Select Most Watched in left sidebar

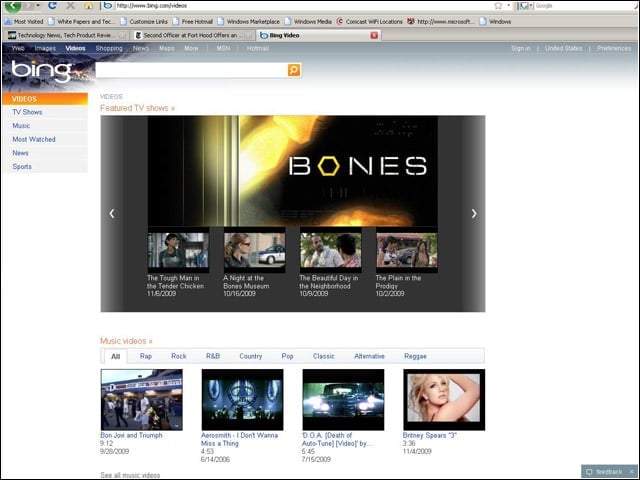click(x=34, y=139)
